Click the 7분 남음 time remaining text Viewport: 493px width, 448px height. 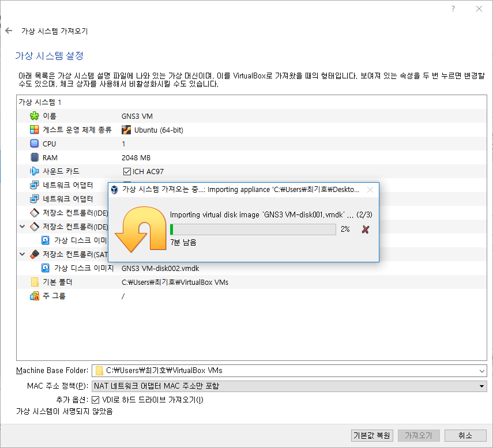point(183,242)
